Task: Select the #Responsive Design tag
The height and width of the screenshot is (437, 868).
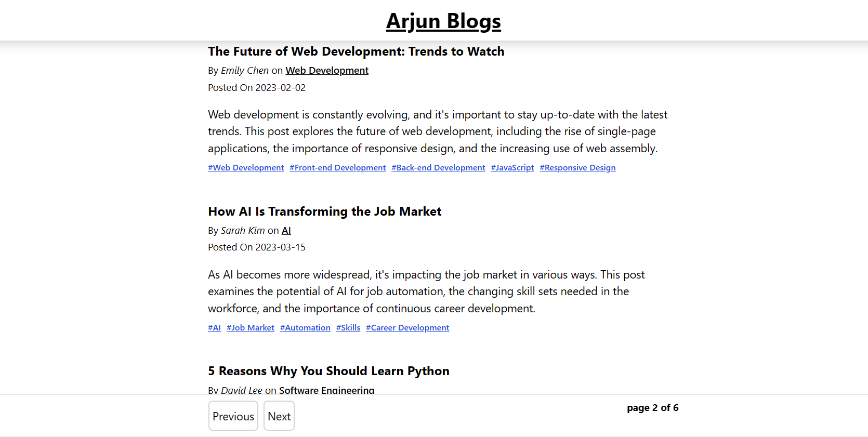Action: [577, 167]
